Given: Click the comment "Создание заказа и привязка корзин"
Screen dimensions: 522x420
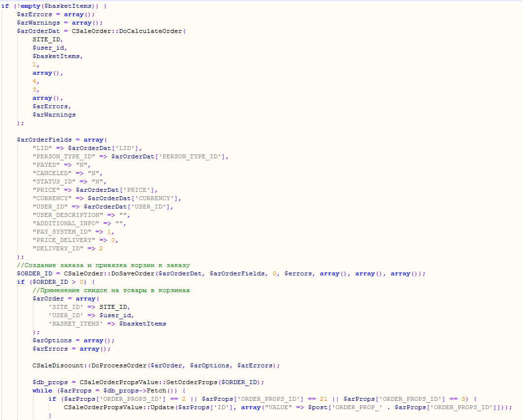Looking at the screenshot, I should pos(103,265).
